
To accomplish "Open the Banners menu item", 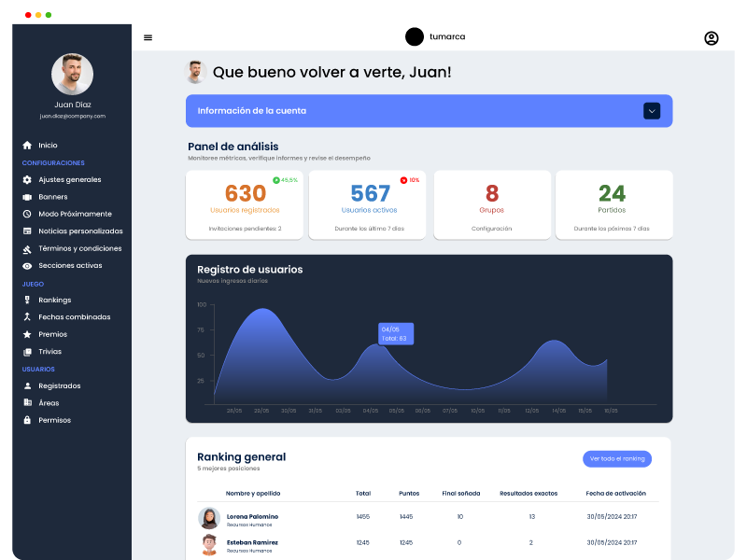I will pos(52,197).
